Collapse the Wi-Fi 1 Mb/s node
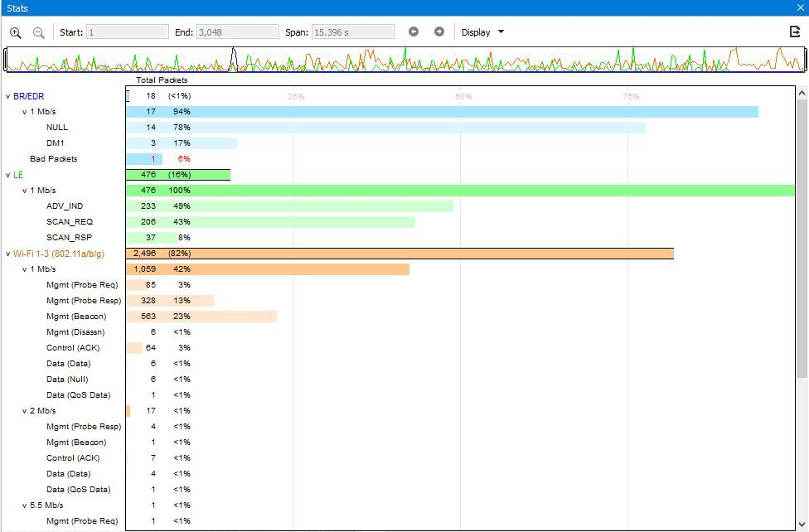The width and height of the screenshot is (809, 532). coord(24,269)
